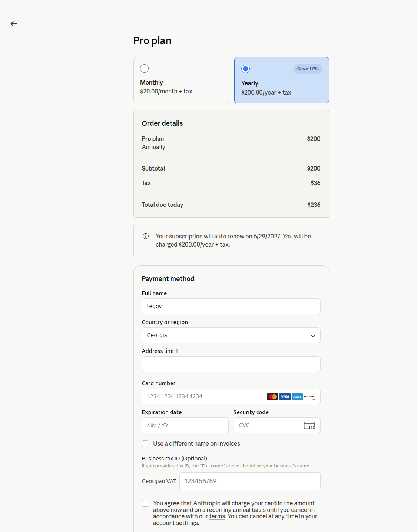Click the Expiration date MM / YY field
The image size is (417, 532).
point(185,426)
